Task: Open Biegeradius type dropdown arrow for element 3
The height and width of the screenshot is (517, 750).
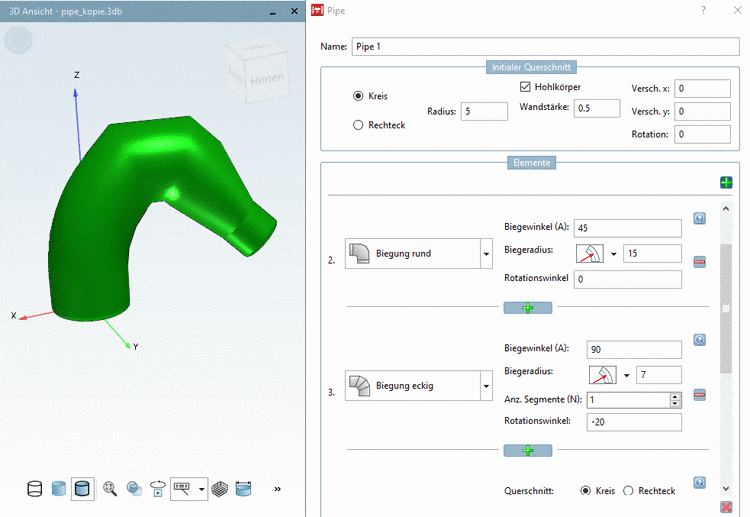Action: (x=627, y=375)
